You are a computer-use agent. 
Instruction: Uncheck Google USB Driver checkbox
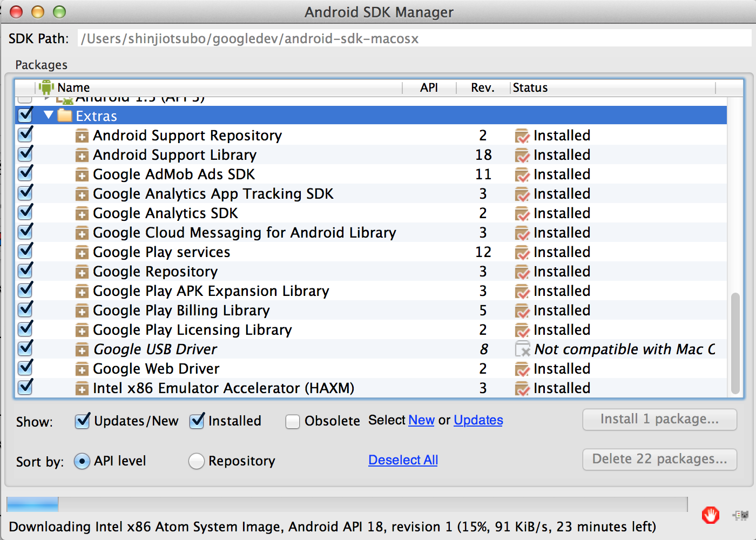[25, 348]
